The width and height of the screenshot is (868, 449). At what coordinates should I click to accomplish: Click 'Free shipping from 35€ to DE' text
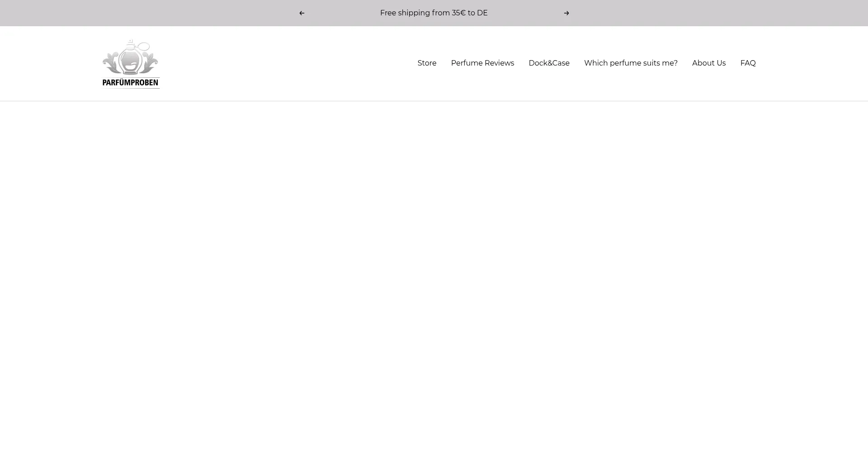pyautogui.click(x=434, y=13)
